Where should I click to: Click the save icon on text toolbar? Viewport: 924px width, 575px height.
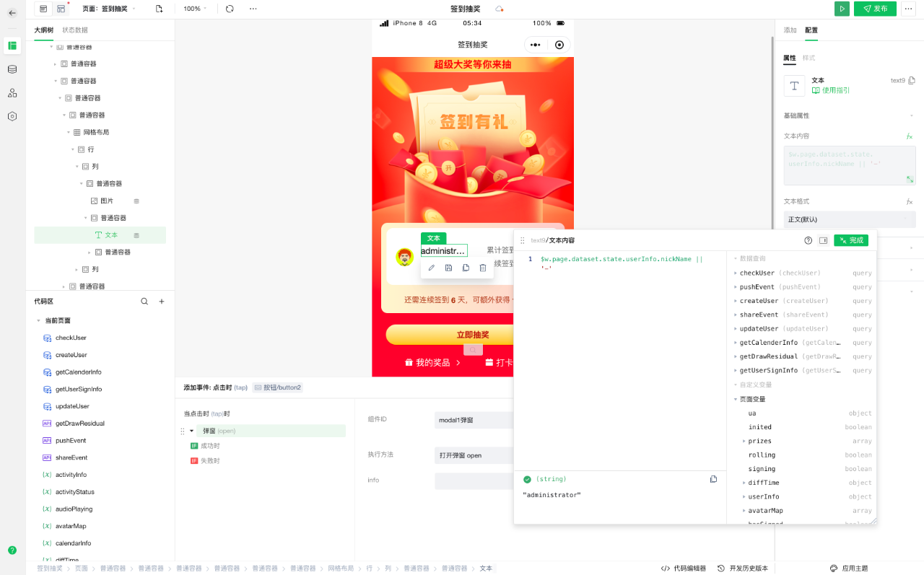click(x=448, y=268)
